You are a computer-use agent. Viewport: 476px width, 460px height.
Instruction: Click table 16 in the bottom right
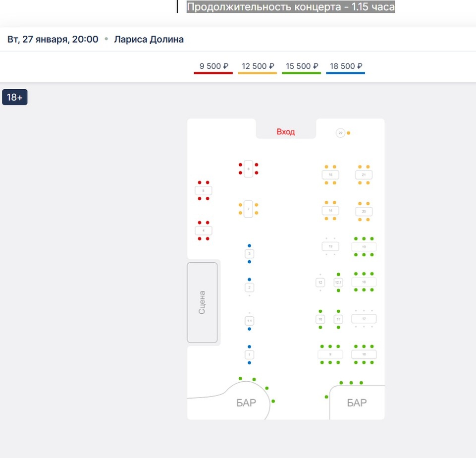[364, 354]
